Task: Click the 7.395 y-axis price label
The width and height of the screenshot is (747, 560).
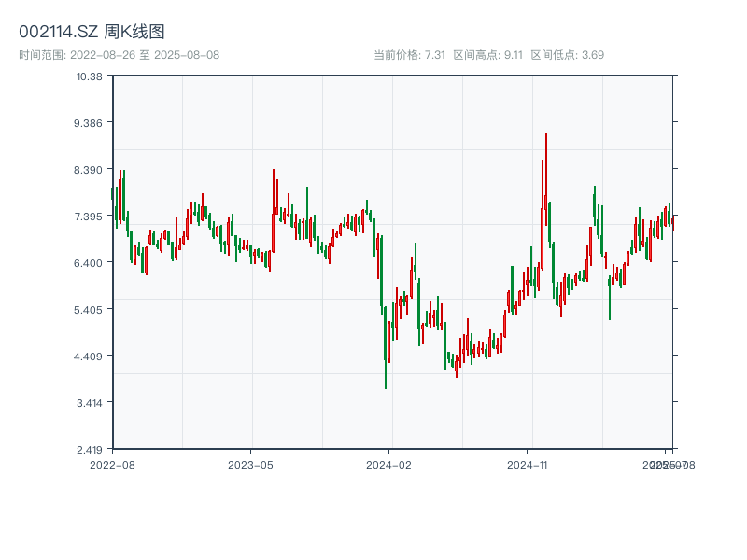Action: click(x=91, y=217)
